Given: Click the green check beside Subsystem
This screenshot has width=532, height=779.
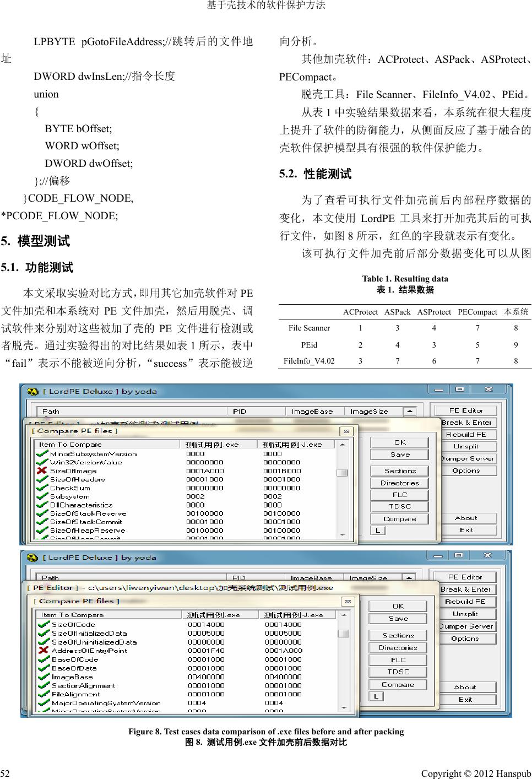Looking at the screenshot, I should point(41,496).
